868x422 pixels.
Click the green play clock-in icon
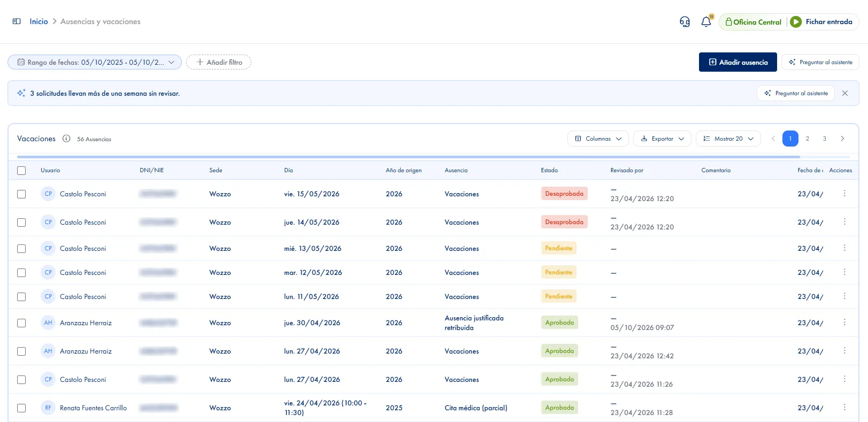(796, 22)
